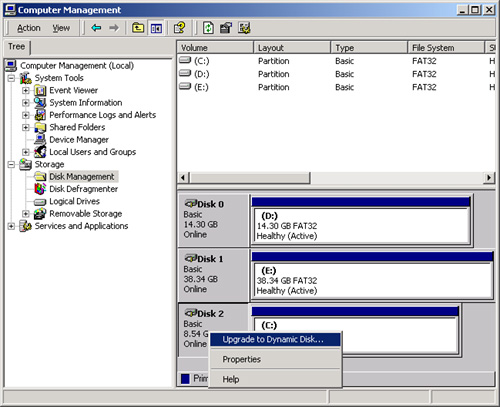Screen dimensions: 500x407
Task: Sort by the Type column header
Action: [x=369, y=48]
